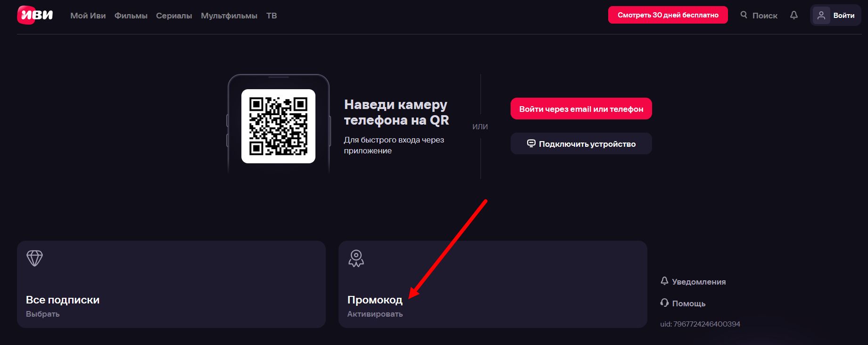Click the promo code award badge icon
Image resolution: width=868 pixels, height=345 pixels.
356,258
